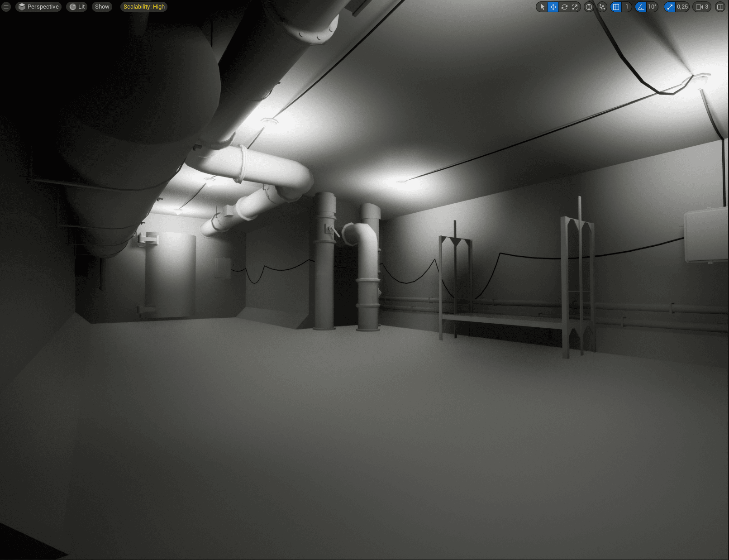Click the Scalability: High warning button
Viewport: 729px width, 560px height.
click(x=144, y=7)
